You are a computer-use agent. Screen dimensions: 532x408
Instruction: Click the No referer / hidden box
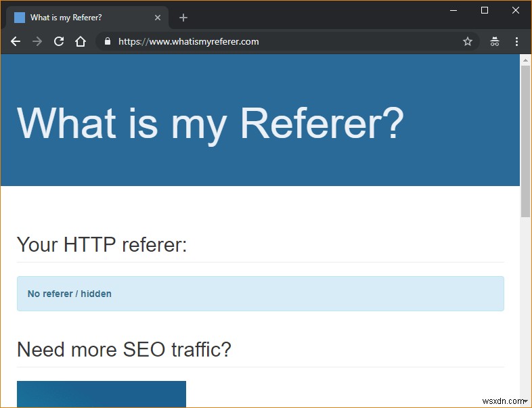tap(260, 294)
